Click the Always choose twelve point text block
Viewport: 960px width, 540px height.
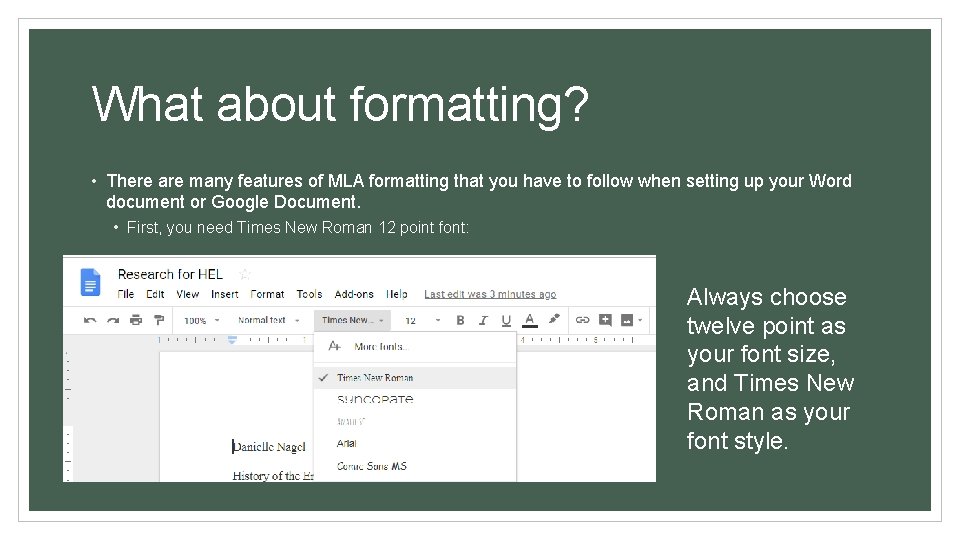click(770, 369)
